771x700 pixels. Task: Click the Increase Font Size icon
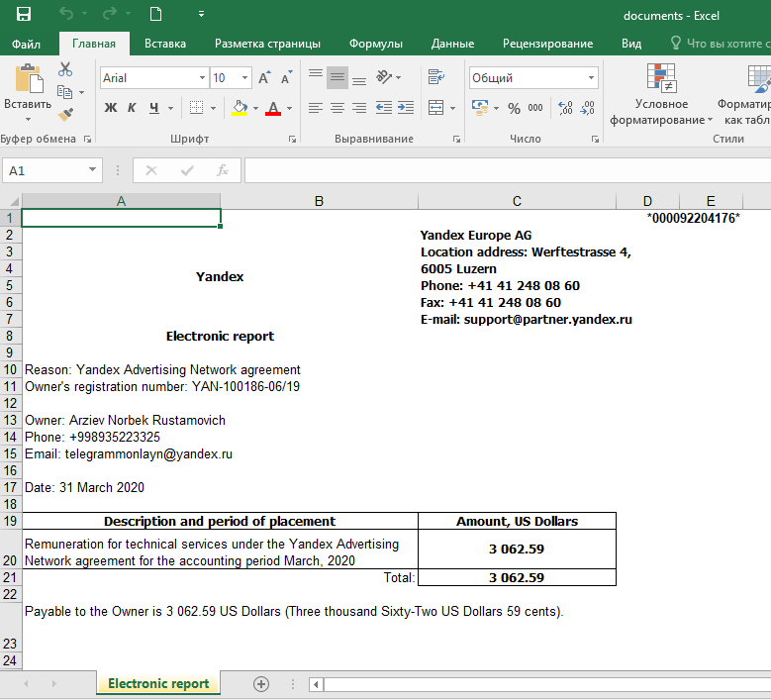click(x=264, y=78)
